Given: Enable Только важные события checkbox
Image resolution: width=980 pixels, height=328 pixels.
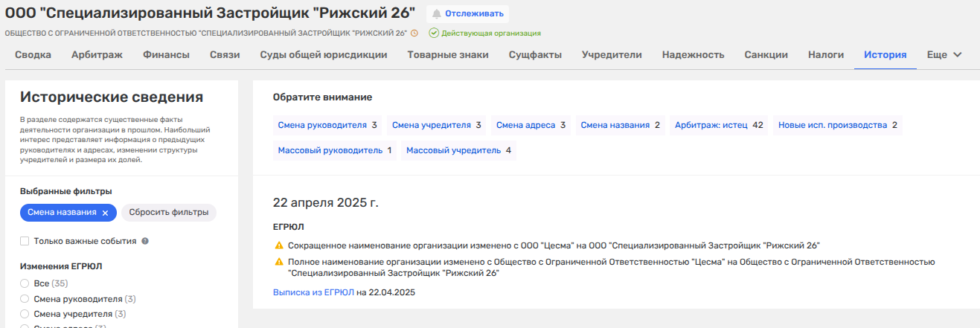Looking at the screenshot, I should click(x=25, y=241).
